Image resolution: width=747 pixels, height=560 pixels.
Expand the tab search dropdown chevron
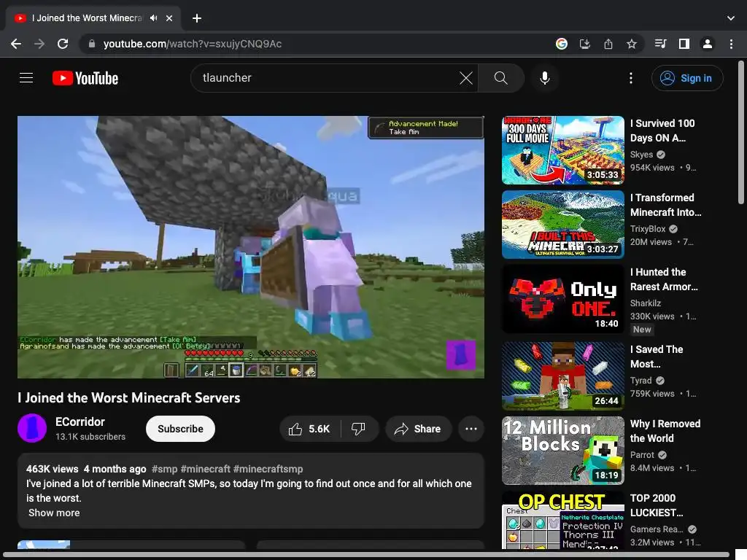pyautogui.click(x=731, y=18)
